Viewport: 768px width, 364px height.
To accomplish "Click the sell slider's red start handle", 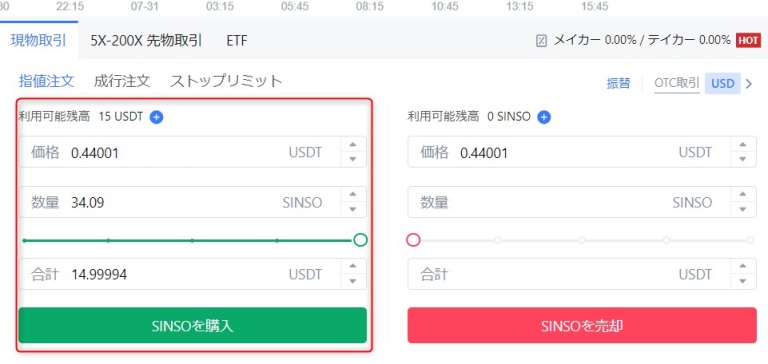I will click(x=413, y=240).
